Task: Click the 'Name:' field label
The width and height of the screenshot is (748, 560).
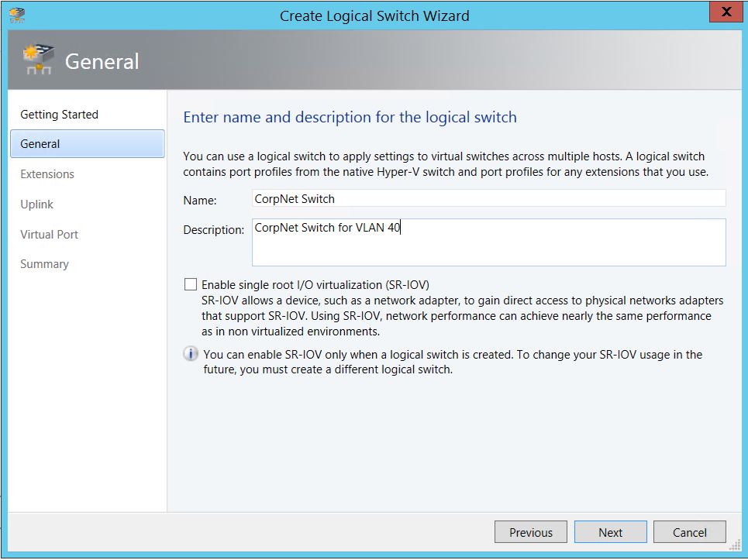Action: 200,200
